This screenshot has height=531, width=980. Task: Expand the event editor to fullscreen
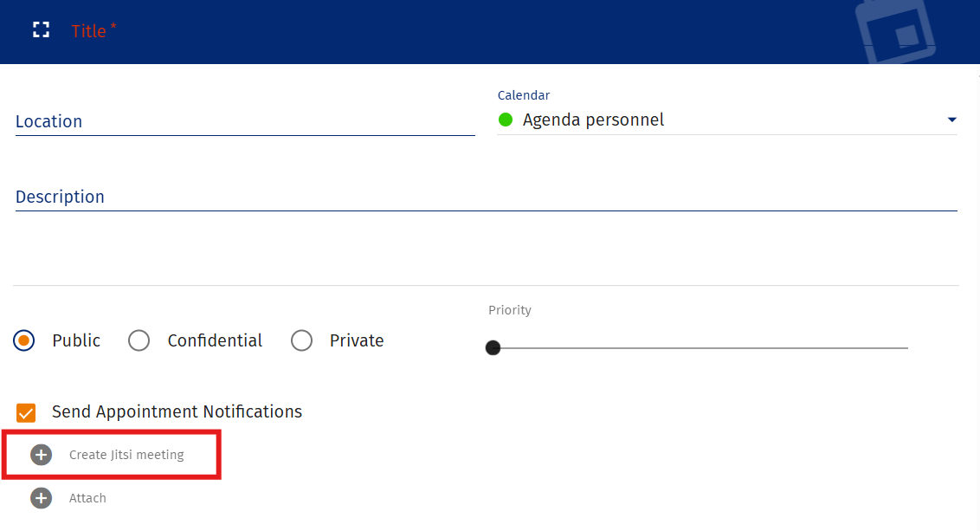[41, 30]
